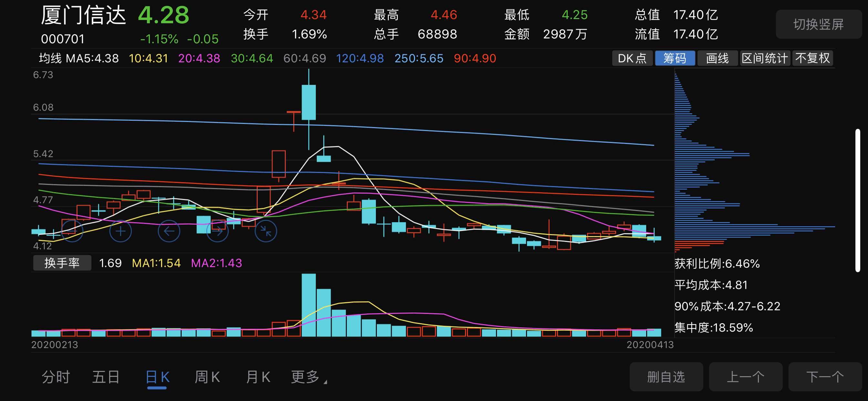
Task: Click the current price 4.28
Action: coord(163,15)
